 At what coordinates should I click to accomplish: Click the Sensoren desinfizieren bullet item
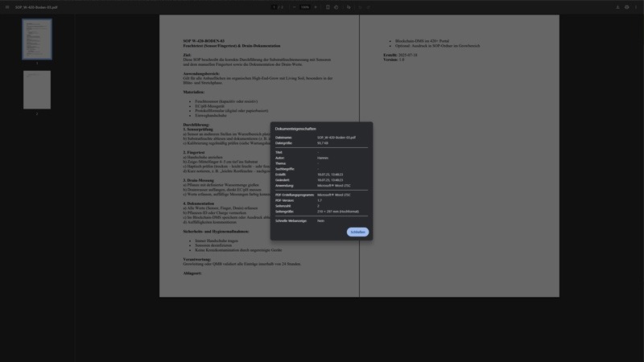click(x=213, y=245)
